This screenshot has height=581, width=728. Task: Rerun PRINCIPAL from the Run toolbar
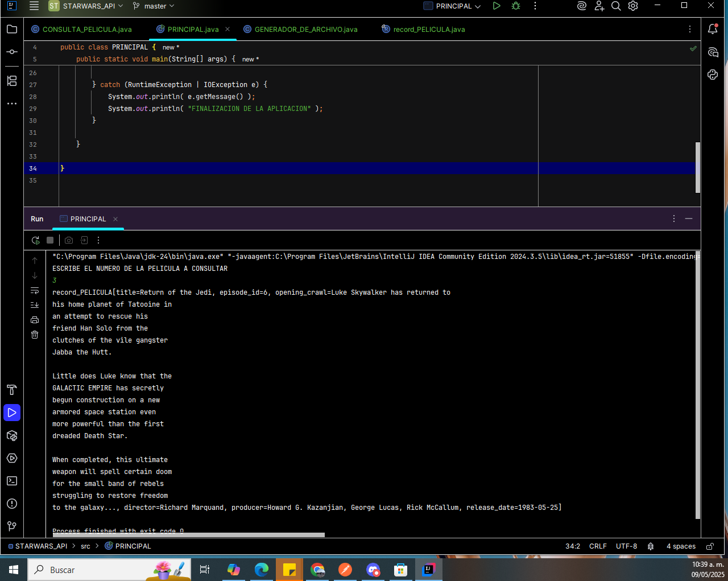[35, 240]
